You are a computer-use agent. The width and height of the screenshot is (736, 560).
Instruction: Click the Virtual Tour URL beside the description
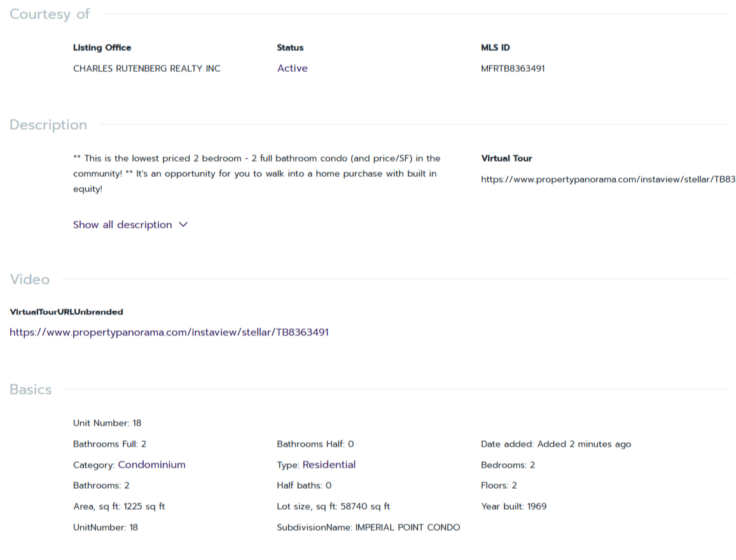pyautogui.click(x=608, y=179)
